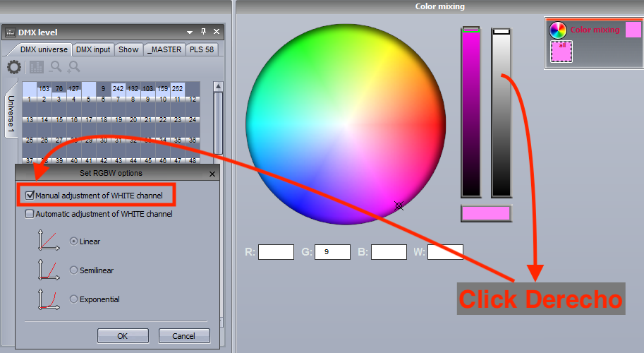Click the channel grid view icon

[x=36, y=67]
